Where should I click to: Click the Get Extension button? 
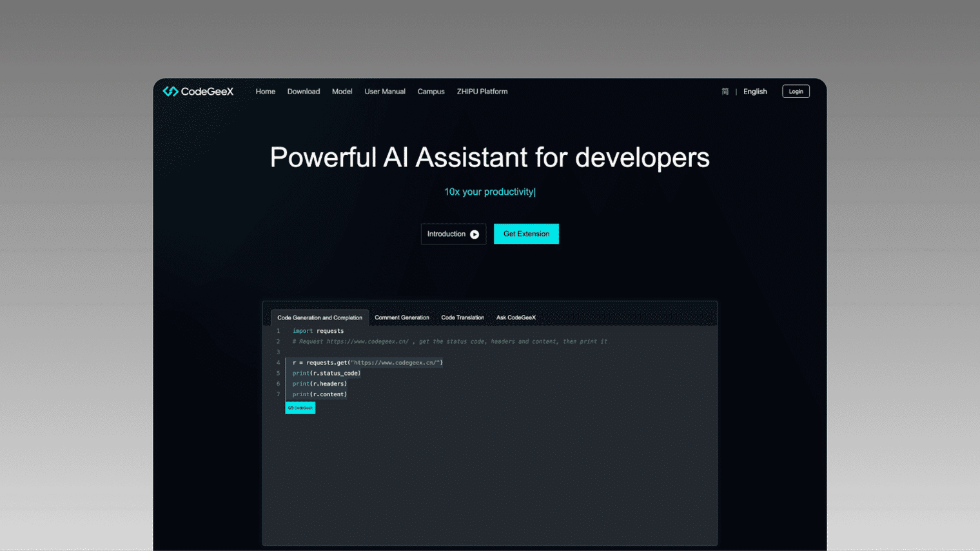[x=526, y=234]
